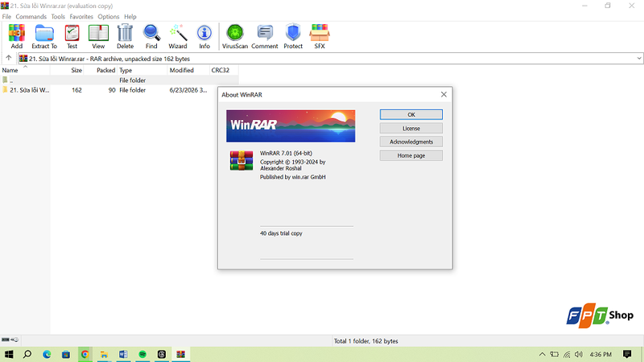This screenshot has height=362, width=644.
Task: Create SFX archive with SFX icon
Action: (x=320, y=36)
